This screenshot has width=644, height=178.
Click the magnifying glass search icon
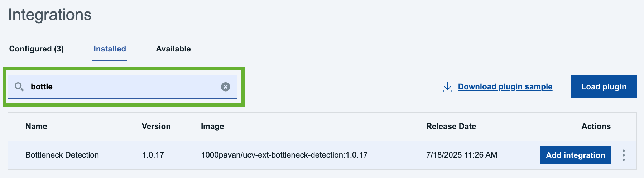click(x=19, y=86)
